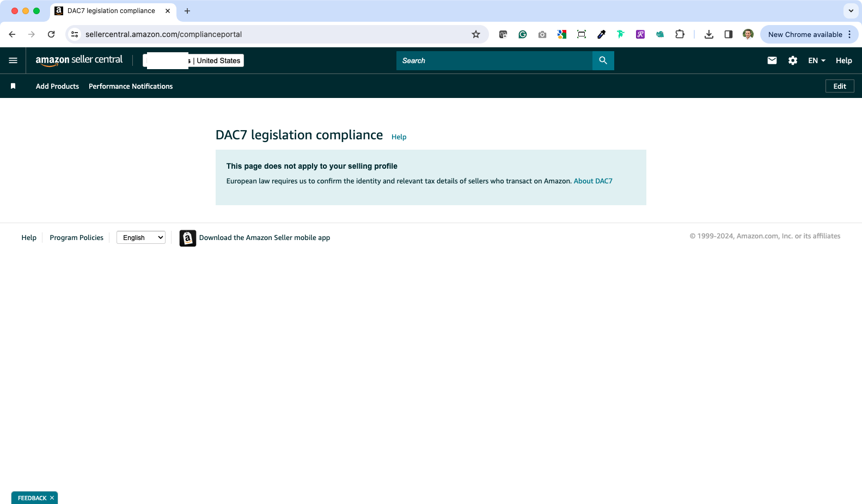Open the Chrome three-dot menu
The width and height of the screenshot is (862, 504).
pos(849,34)
